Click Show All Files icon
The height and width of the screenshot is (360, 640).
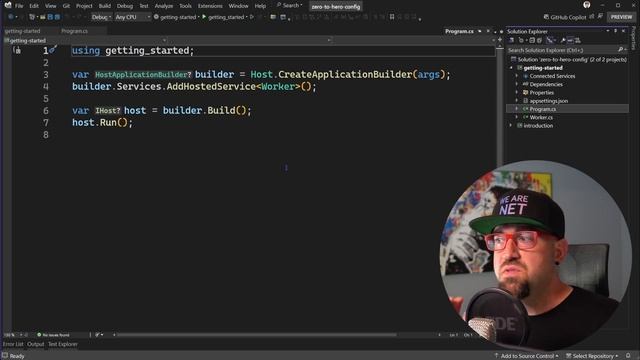click(x=539, y=40)
